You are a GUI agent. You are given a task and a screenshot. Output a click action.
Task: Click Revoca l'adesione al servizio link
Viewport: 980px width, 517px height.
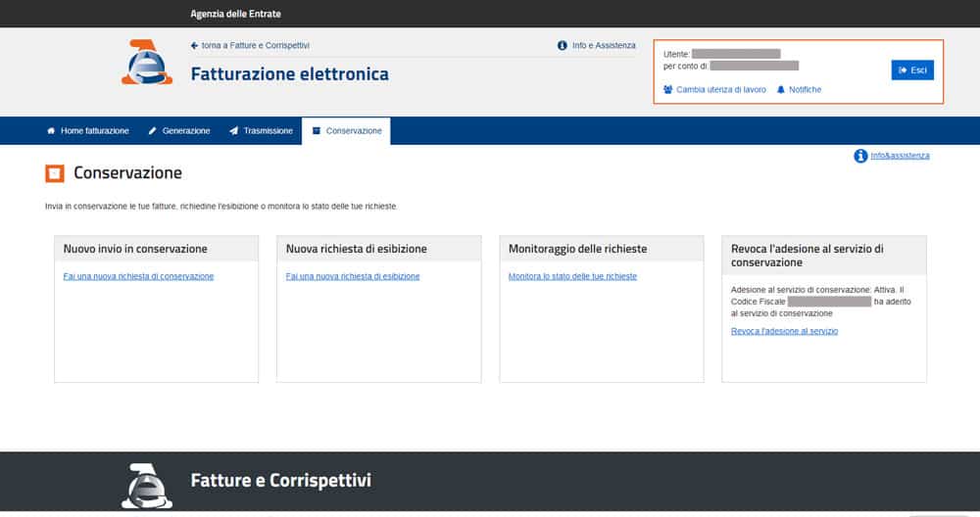point(784,331)
